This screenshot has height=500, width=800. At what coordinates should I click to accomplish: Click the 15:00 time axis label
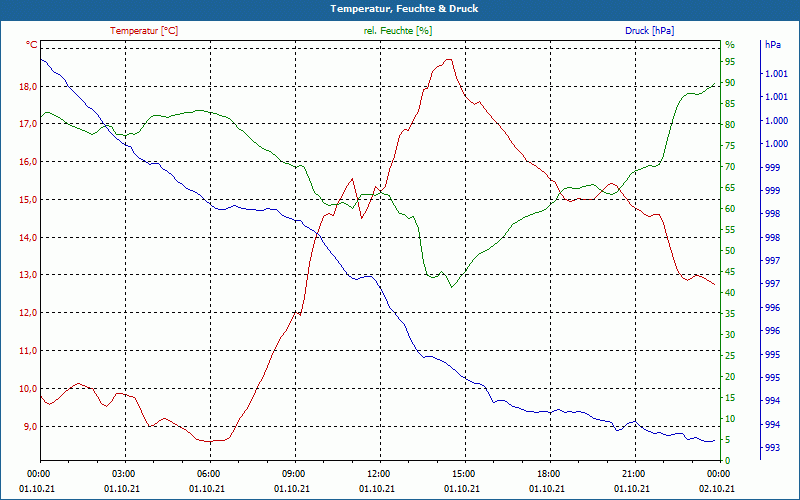(x=464, y=474)
